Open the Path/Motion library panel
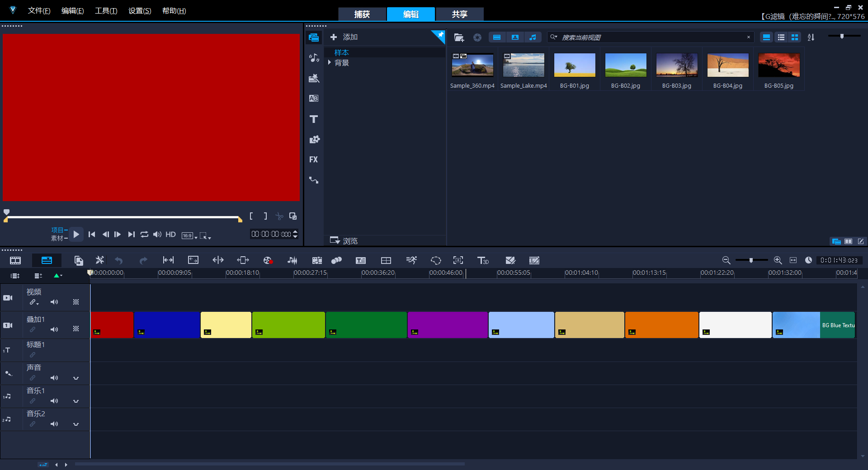Viewport: 868px width, 470px height. click(x=314, y=180)
